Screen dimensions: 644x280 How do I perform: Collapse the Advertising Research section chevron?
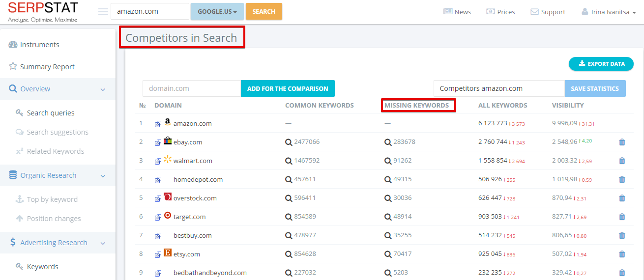[x=103, y=243]
